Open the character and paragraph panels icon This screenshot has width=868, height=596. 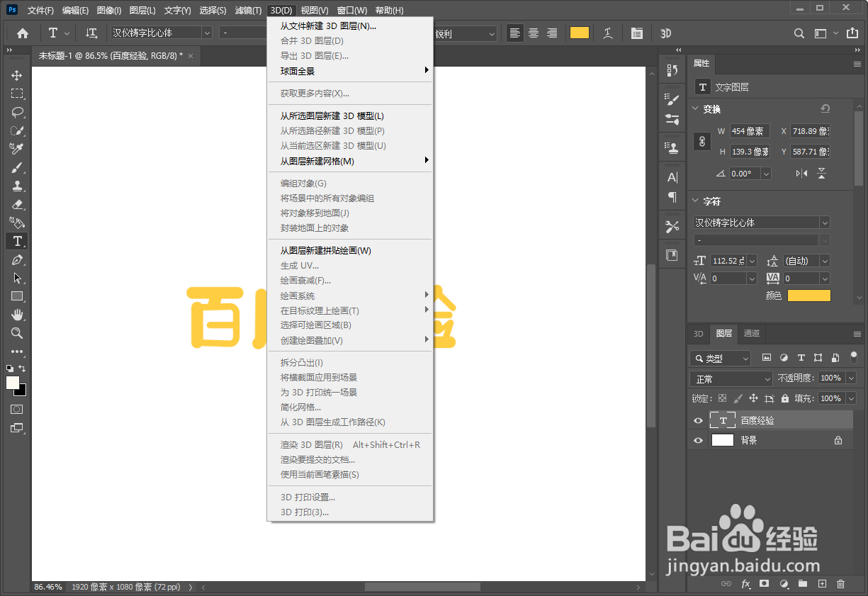pyautogui.click(x=637, y=33)
